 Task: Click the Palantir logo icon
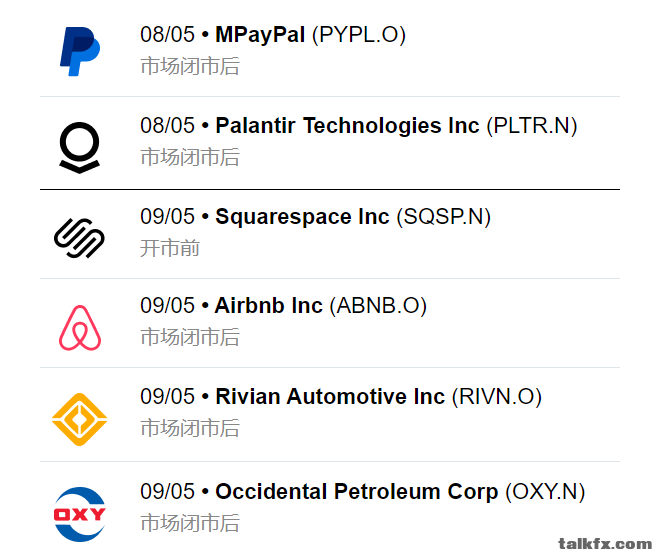pyautogui.click(x=80, y=147)
